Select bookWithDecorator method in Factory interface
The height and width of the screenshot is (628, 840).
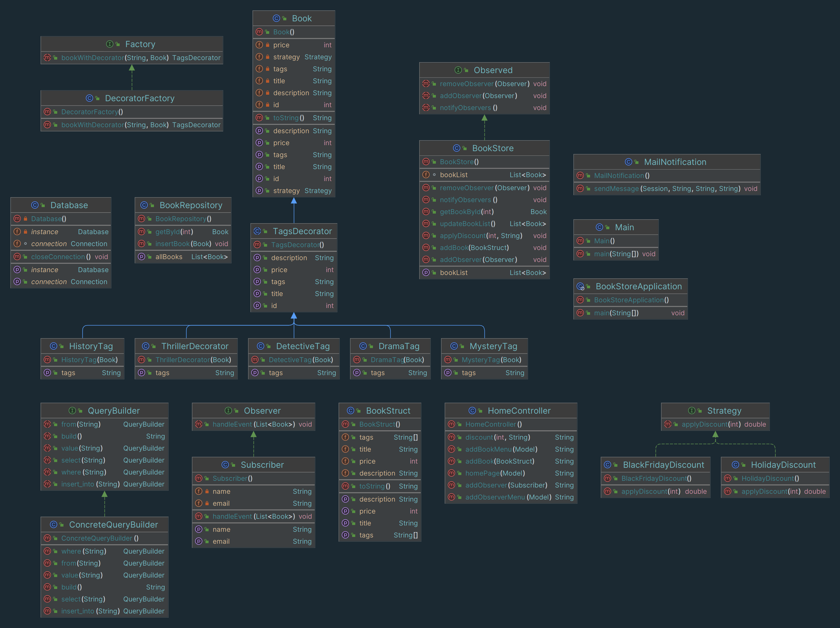pyautogui.click(x=132, y=58)
